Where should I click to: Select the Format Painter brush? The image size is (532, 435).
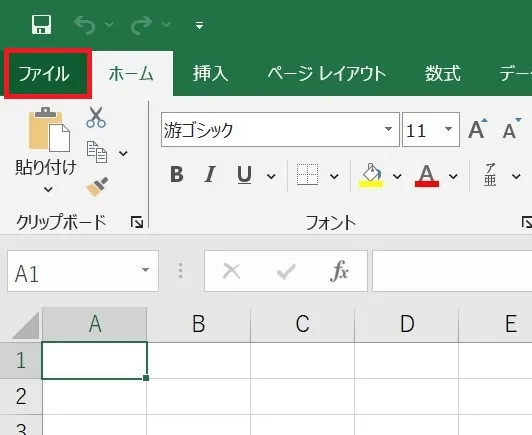[97, 186]
